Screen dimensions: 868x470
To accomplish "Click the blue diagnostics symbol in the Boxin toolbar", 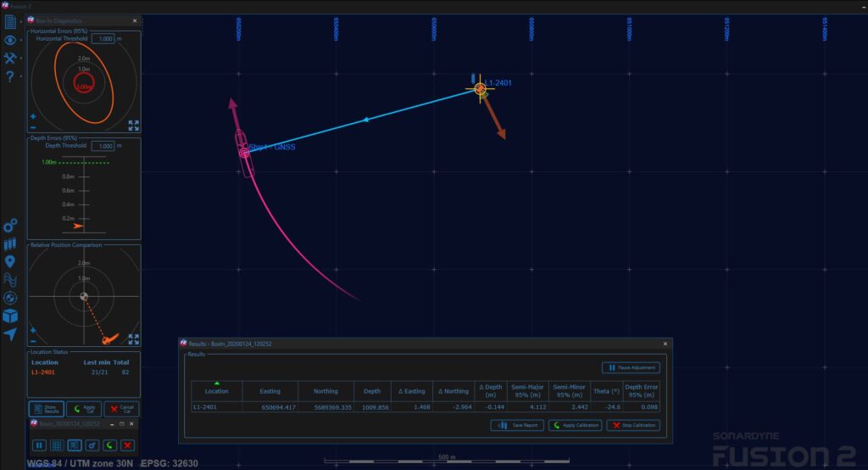I will [92, 445].
